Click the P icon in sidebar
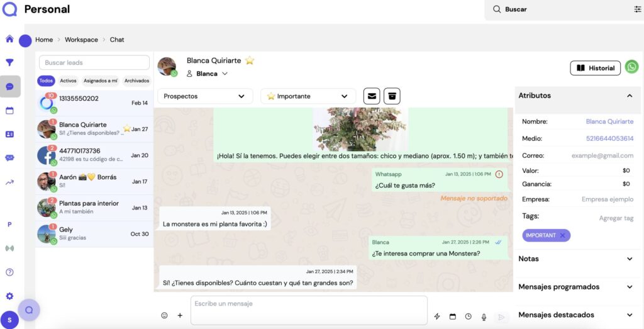644x329 pixels. coord(9,225)
